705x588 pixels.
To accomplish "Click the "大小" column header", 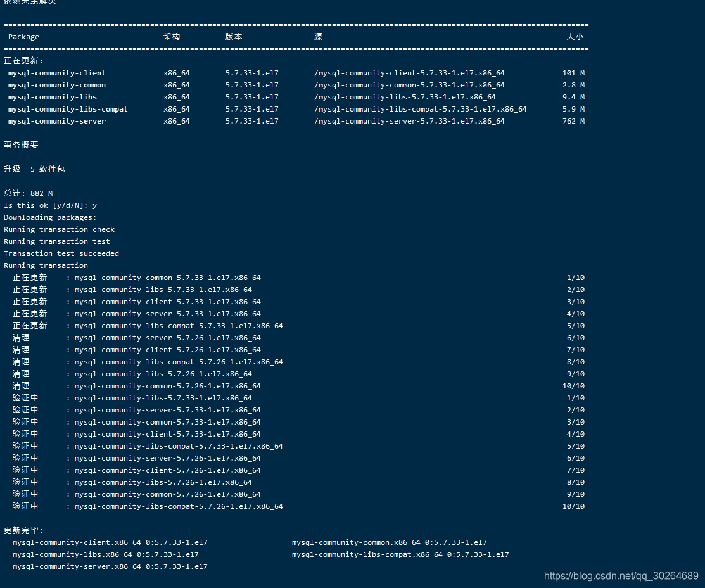I will 575,37.
